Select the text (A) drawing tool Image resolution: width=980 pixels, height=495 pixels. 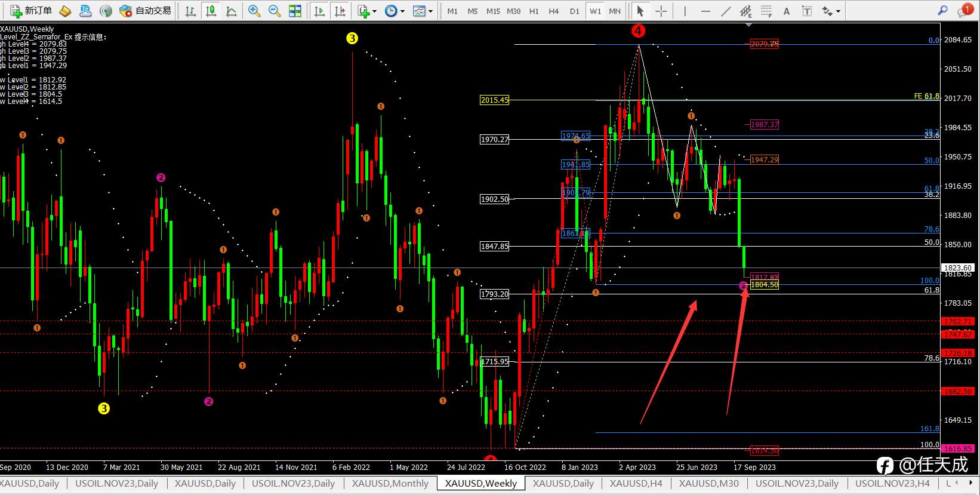tap(787, 11)
